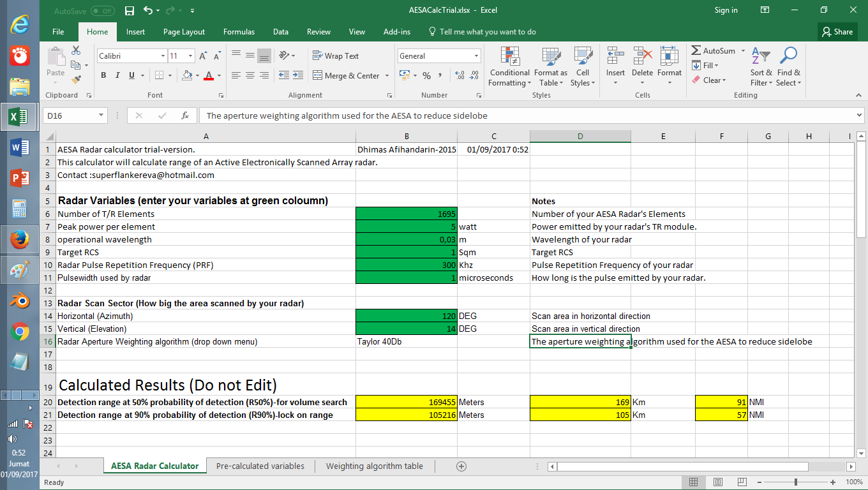Switch to the Formulas tab
The width and height of the screenshot is (868, 490).
pos(239,32)
